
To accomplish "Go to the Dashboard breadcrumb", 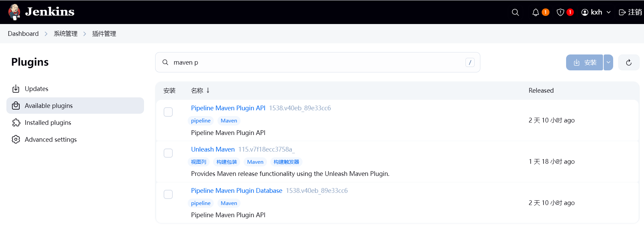I will point(23,33).
